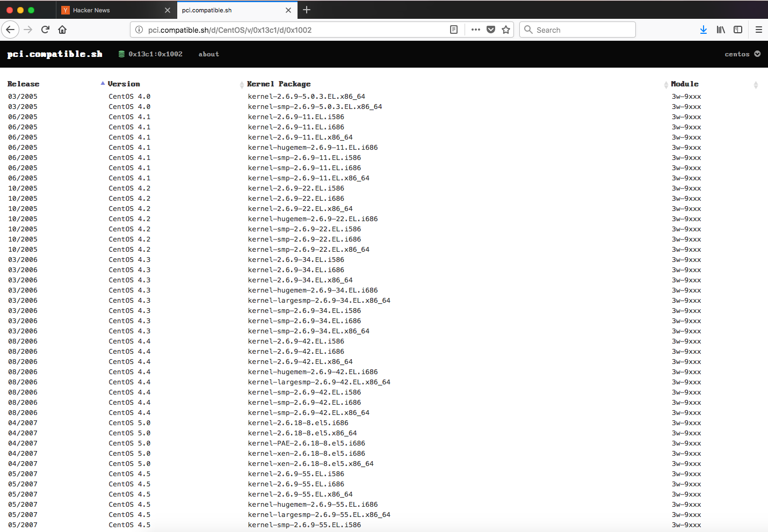Go back to the previous page

10,30
